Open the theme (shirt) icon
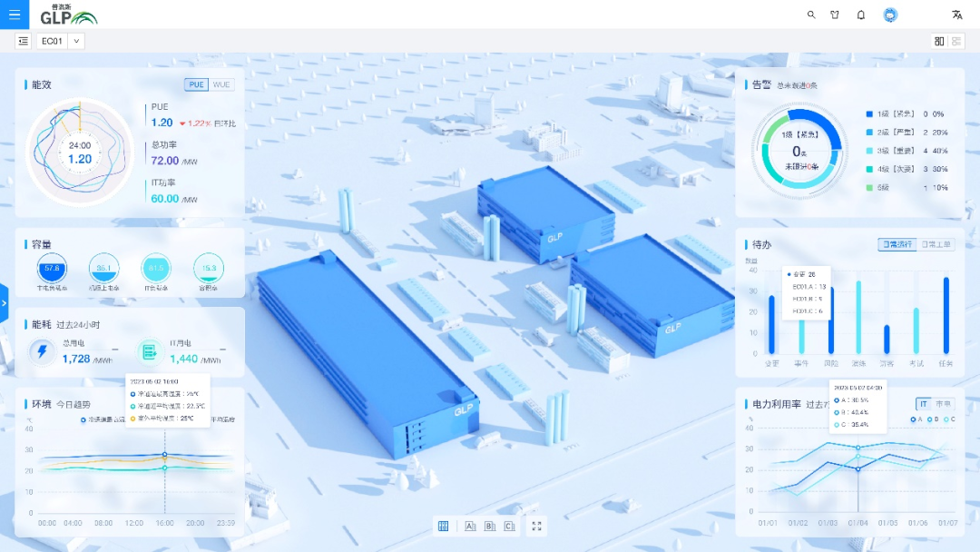This screenshot has height=552, width=980. tap(835, 15)
